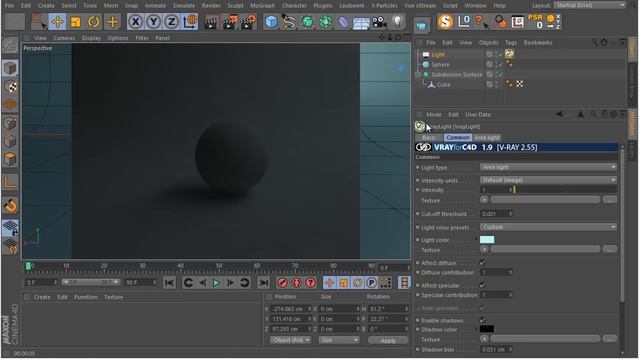Viewport: 640px width, 360px height.
Task: Toggle autokeying button
Action: coord(297,282)
